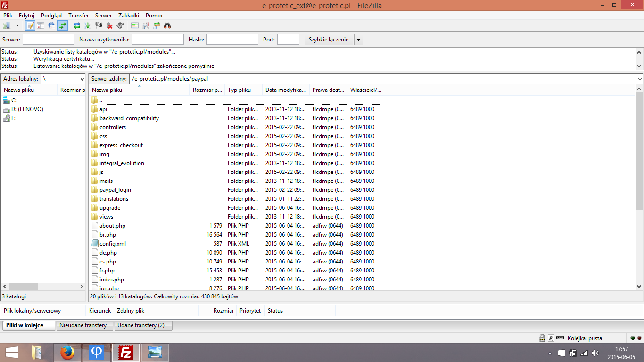Open the Plik menu

pos(8,15)
